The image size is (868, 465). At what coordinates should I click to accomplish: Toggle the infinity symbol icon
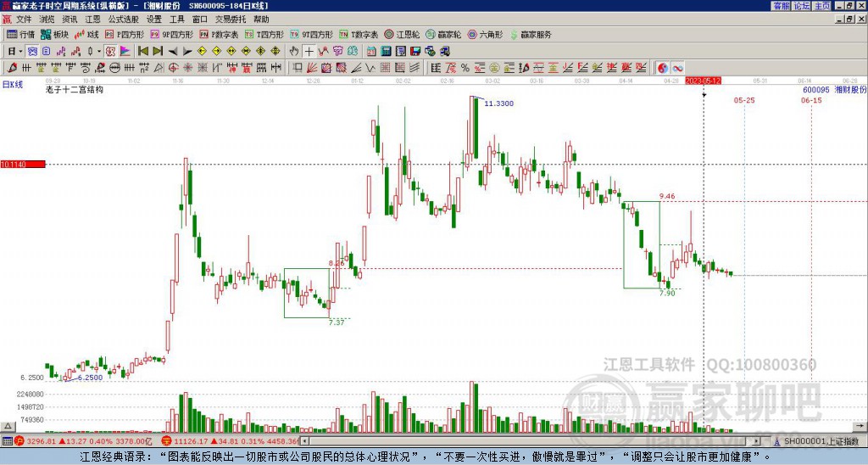(677, 68)
